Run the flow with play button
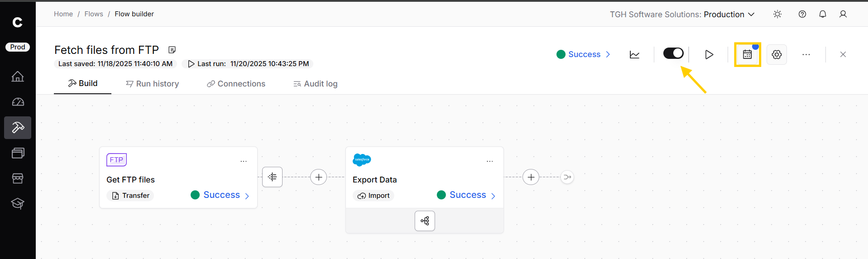Screen dimensions: 868x259 (x=709, y=54)
